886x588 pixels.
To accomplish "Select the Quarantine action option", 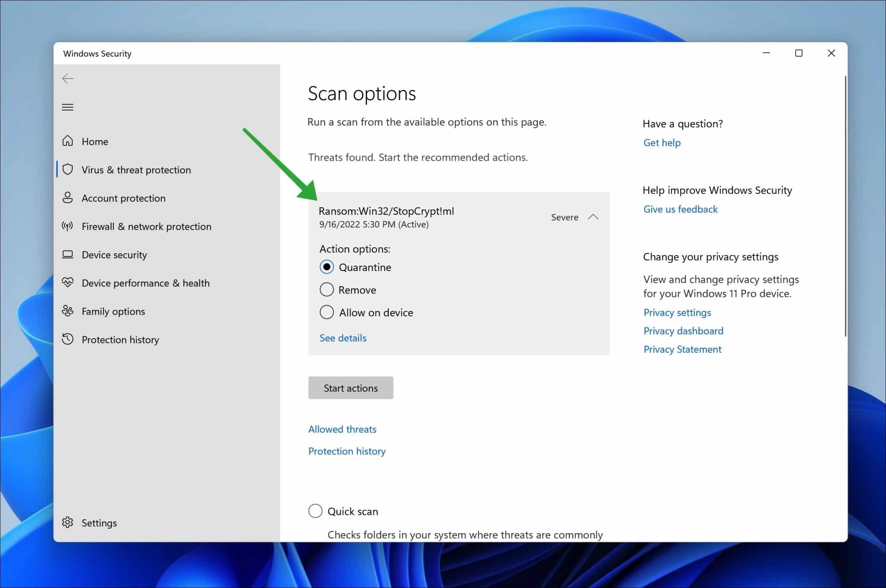I will point(327,267).
